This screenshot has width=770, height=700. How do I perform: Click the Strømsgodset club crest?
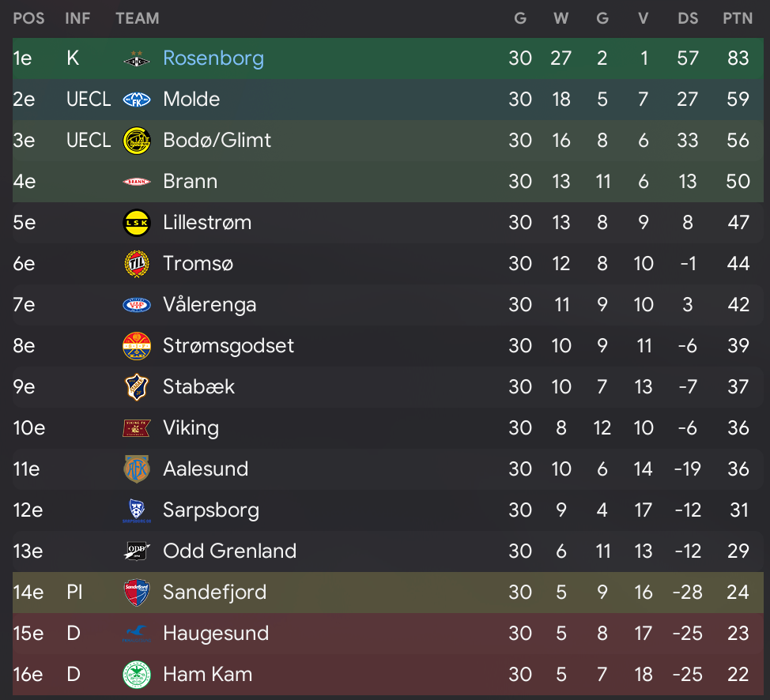137,346
